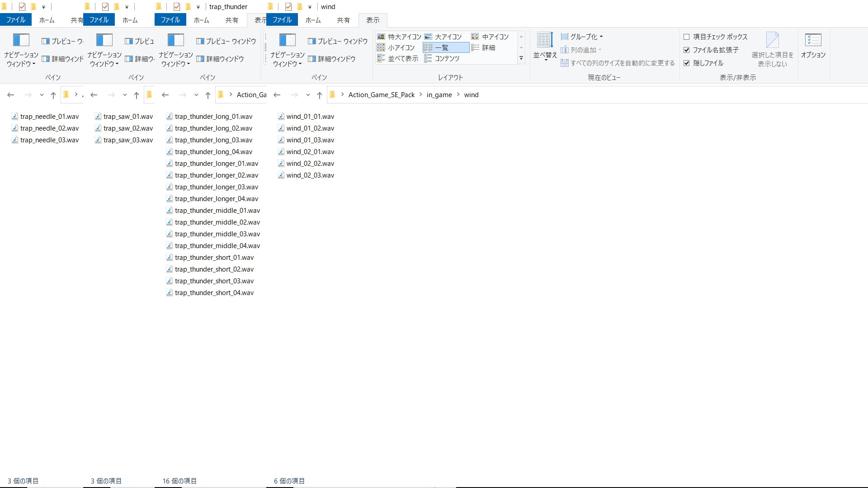
Task: Open quick access toolbar dropdown in wind window
Action: [x=310, y=7]
